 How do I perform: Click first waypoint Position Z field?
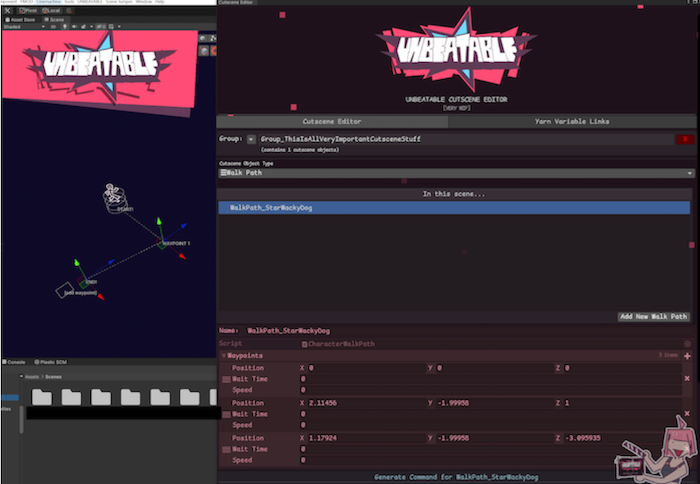click(622, 368)
